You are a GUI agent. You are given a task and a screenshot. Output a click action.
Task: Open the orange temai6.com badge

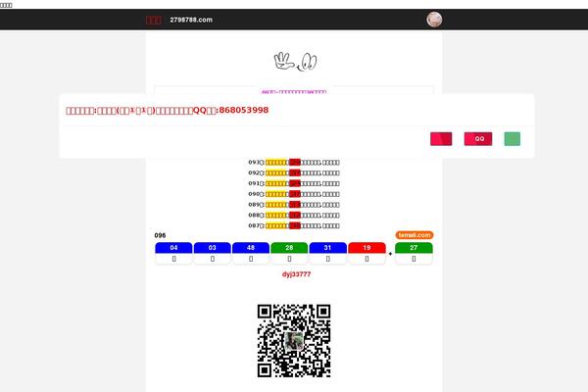pyautogui.click(x=415, y=235)
